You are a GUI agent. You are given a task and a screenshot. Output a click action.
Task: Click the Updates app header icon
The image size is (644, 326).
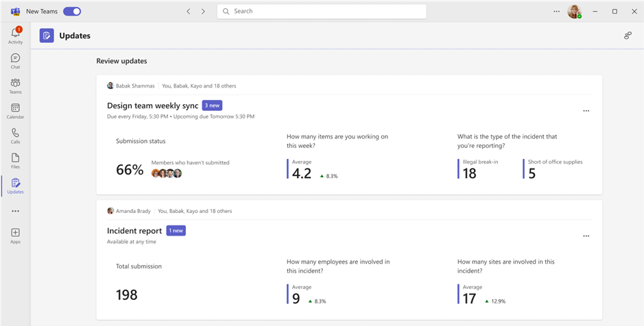tap(47, 36)
